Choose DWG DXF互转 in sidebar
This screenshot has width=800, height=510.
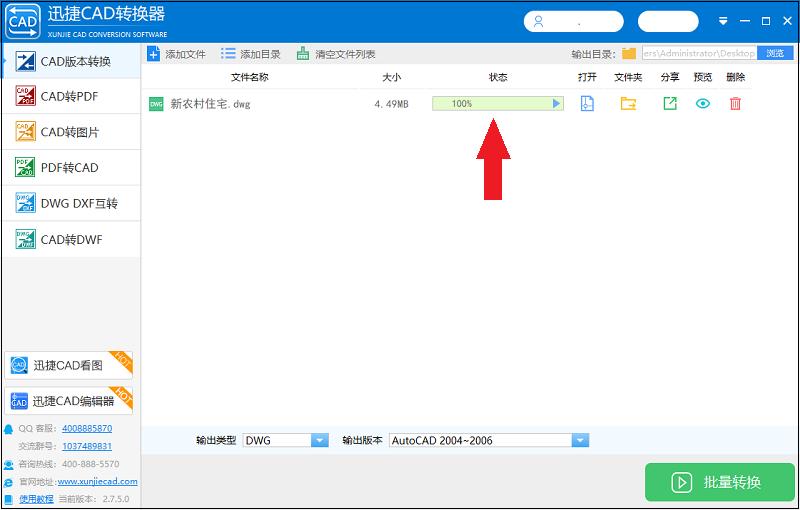(x=71, y=203)
